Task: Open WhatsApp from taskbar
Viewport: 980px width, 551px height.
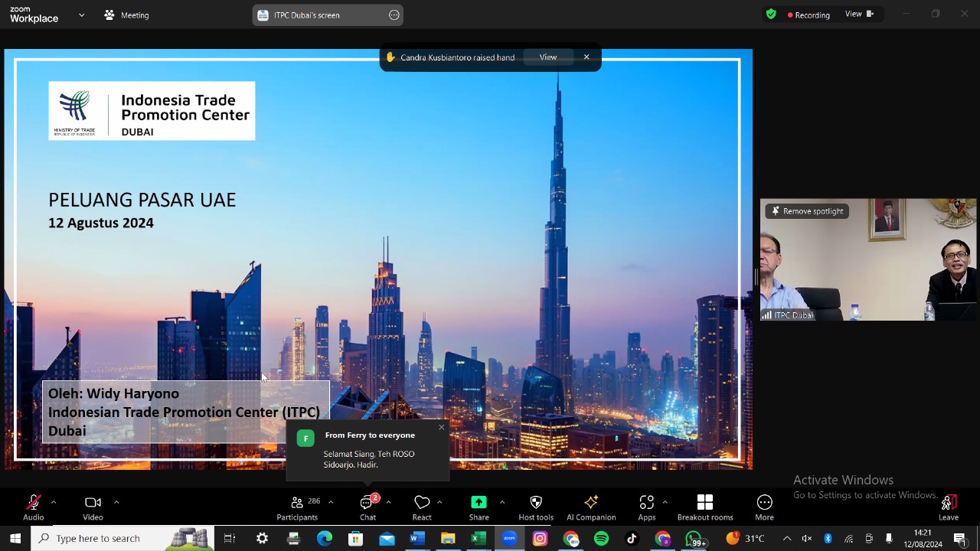Action: click(x=694, y=538)
